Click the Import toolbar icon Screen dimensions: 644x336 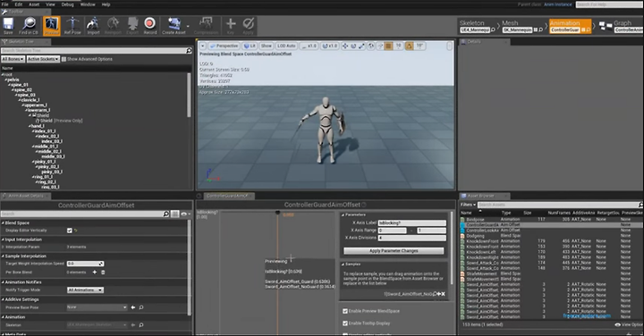(93, 26)
